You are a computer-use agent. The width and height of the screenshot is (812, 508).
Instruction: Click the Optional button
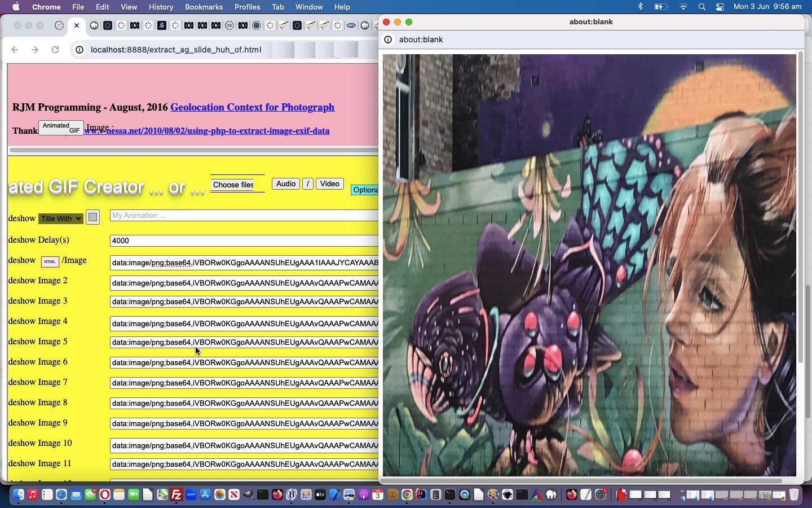[365, 190]
